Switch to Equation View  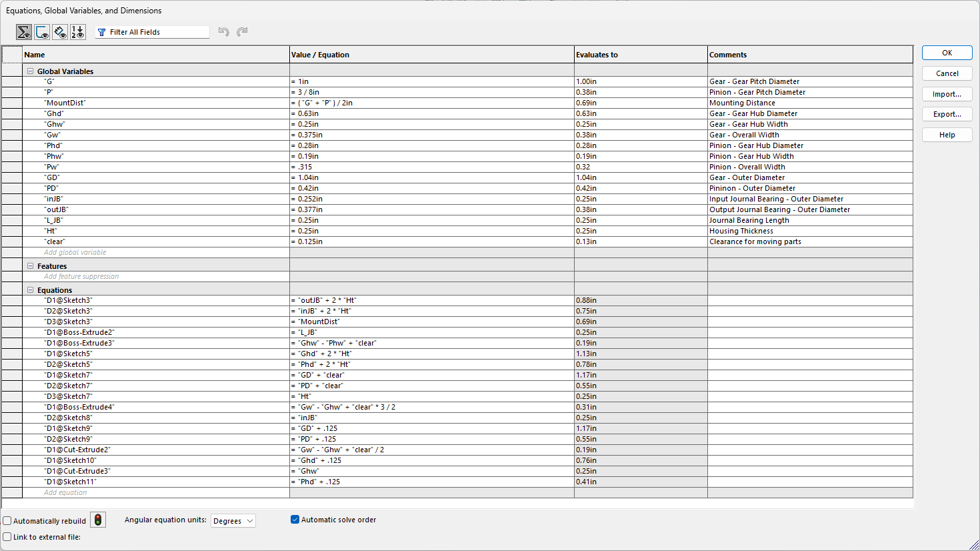point(24,32)
